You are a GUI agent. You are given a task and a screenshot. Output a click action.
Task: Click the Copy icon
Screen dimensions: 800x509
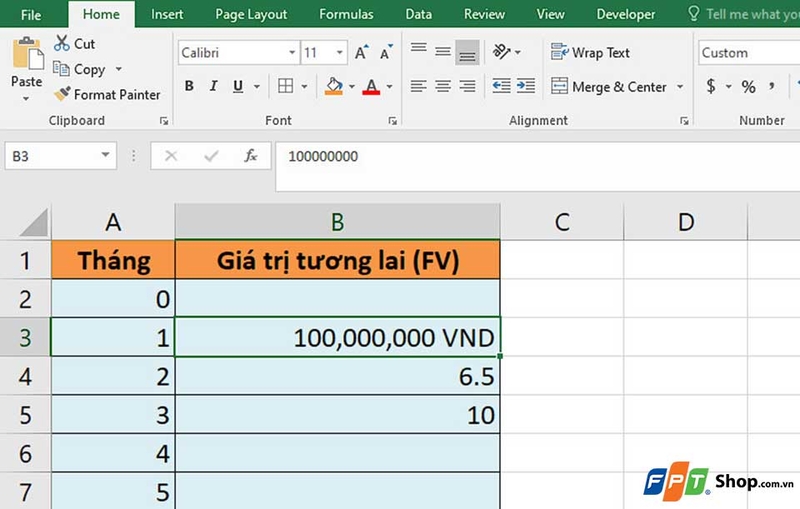(61, 68)
